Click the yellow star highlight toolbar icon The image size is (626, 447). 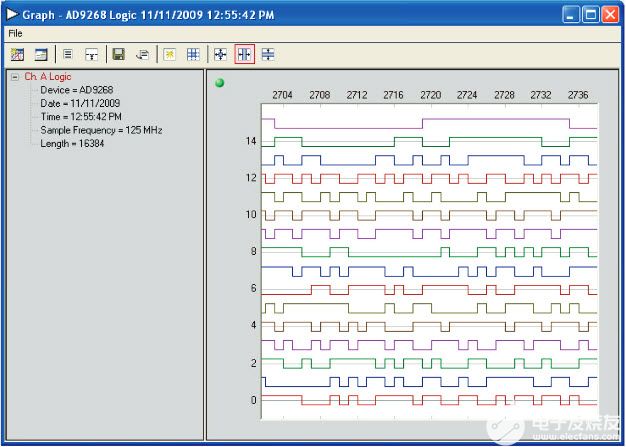[x=170, y=54]
